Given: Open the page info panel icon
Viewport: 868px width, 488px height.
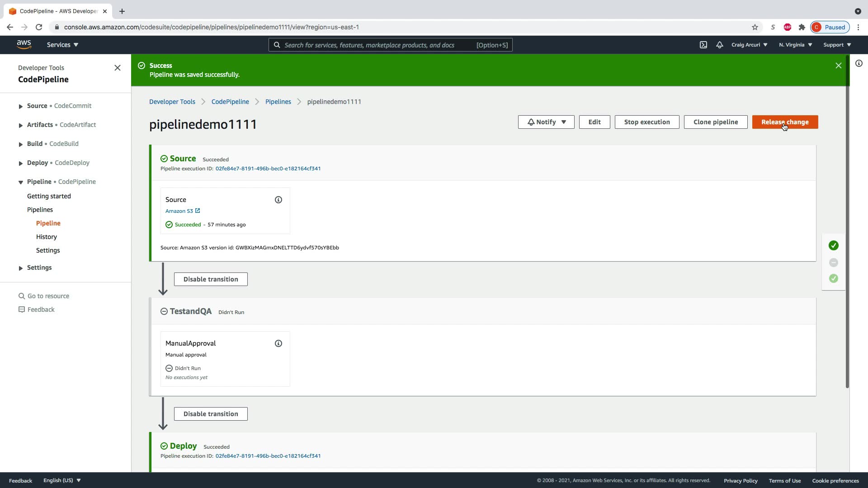Looking at the screenshot, I should click(859, 64).
